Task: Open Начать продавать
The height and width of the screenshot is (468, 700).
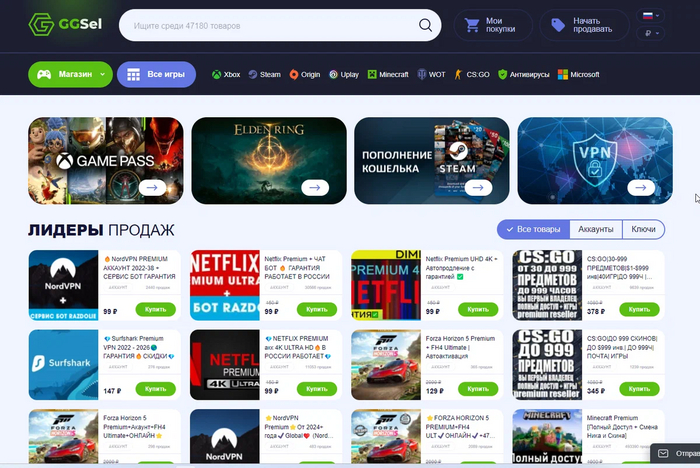Action: point(584,25)
